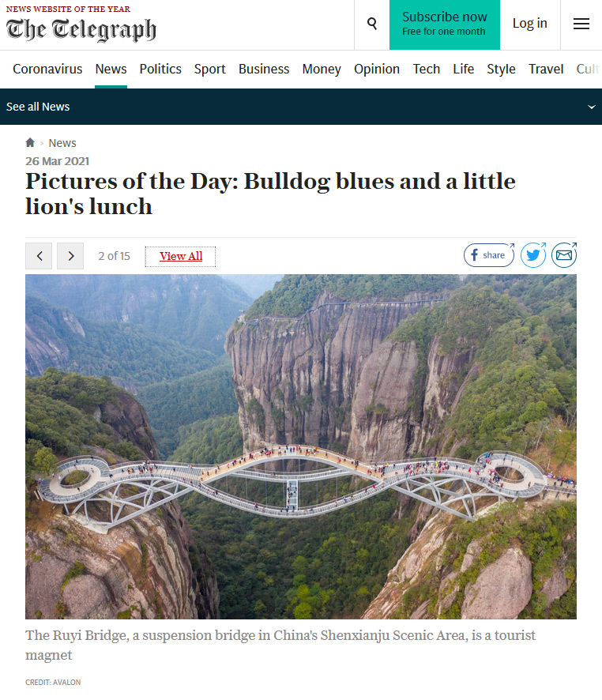Expand the See all News bar

(x=301, y=107)
